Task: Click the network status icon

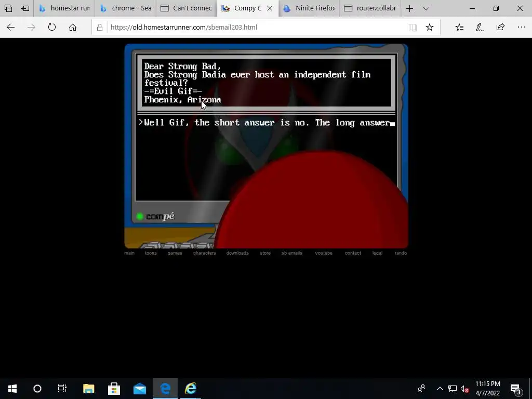Action: pyautogui.click(x=453, y=389)
